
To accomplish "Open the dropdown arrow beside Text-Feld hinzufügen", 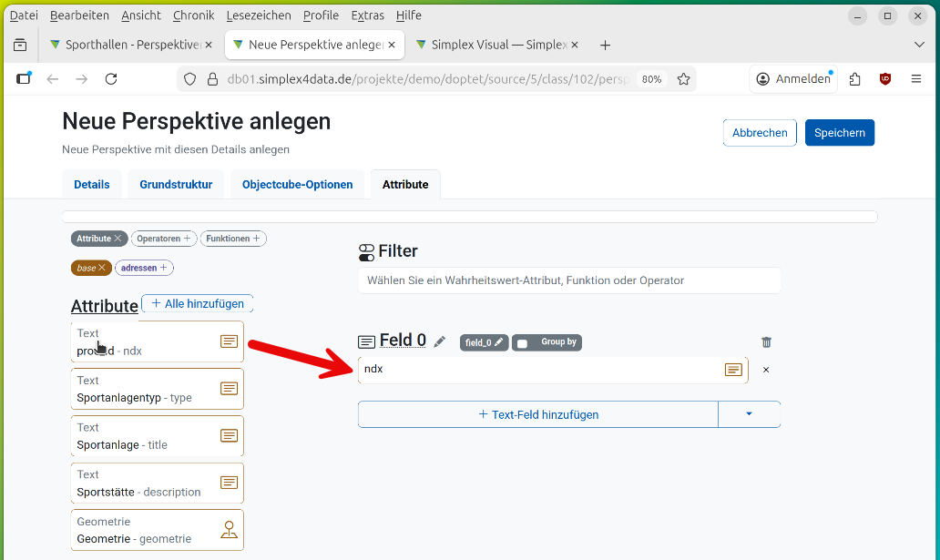I will coord(749,414).
